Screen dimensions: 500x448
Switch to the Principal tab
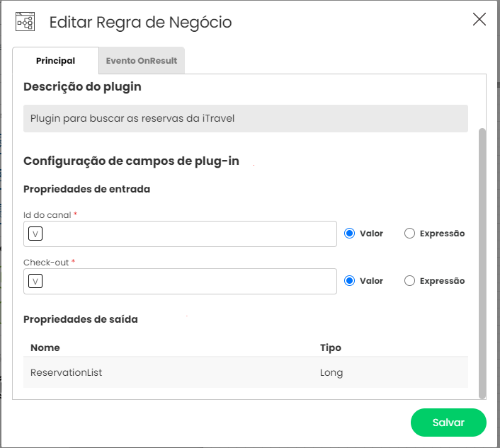(x=55, y=61)
